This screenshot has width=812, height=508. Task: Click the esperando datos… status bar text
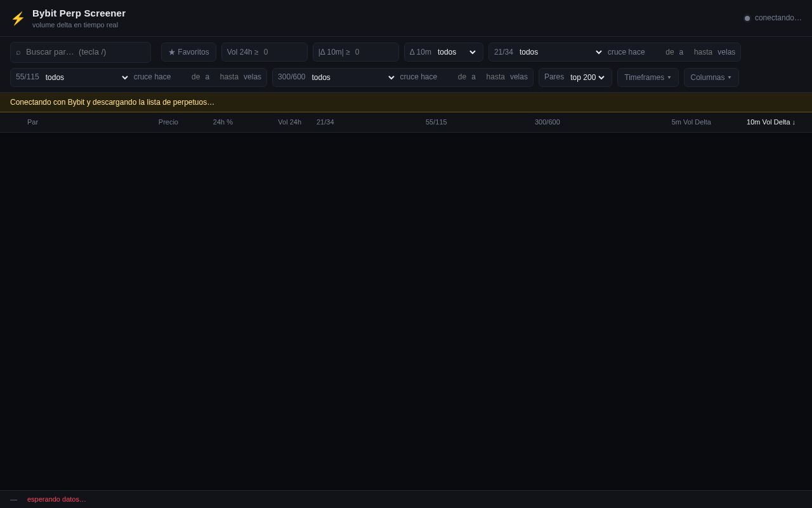pos(56,499)
